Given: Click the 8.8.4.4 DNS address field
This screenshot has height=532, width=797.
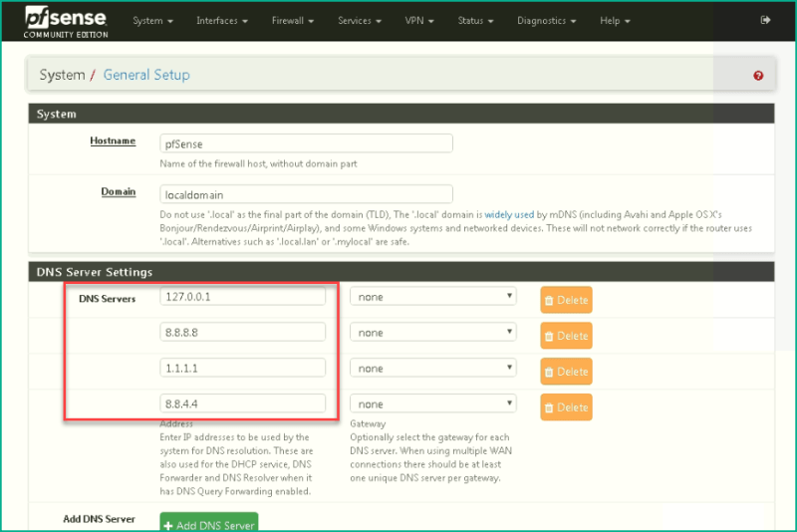Looking at the screenshot, I should click(x=242, y=403).
